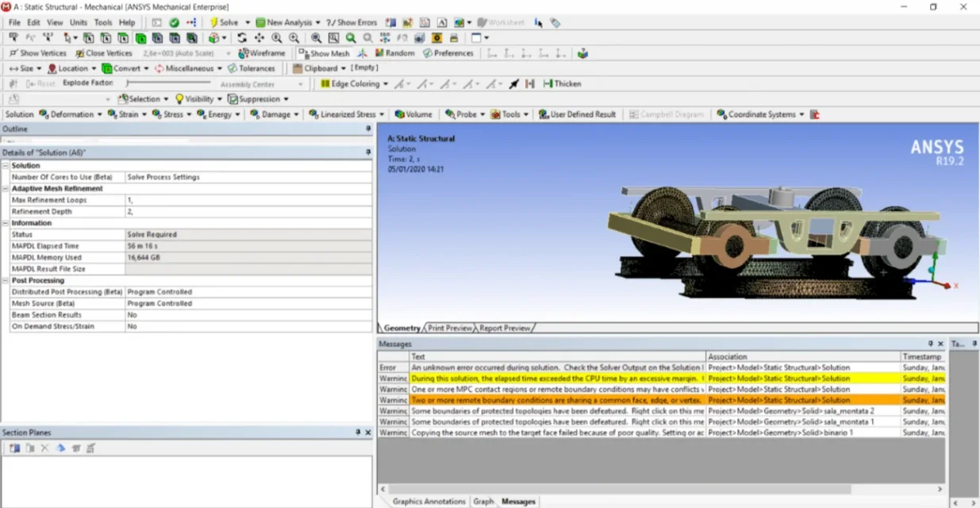The image size is (980, 508).
Task: Click the Wireframe display icon
Action: [243, 53]
